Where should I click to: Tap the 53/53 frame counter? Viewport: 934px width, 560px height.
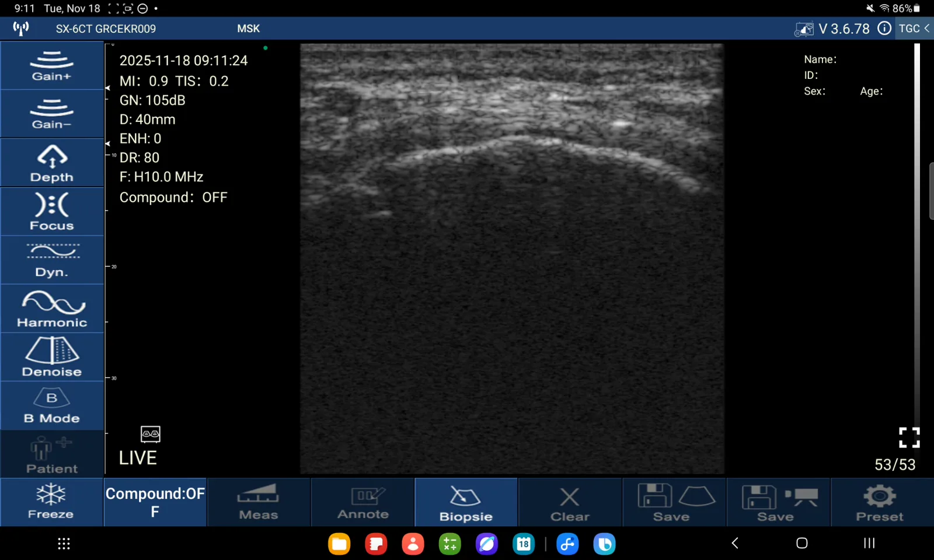[895, 464]
